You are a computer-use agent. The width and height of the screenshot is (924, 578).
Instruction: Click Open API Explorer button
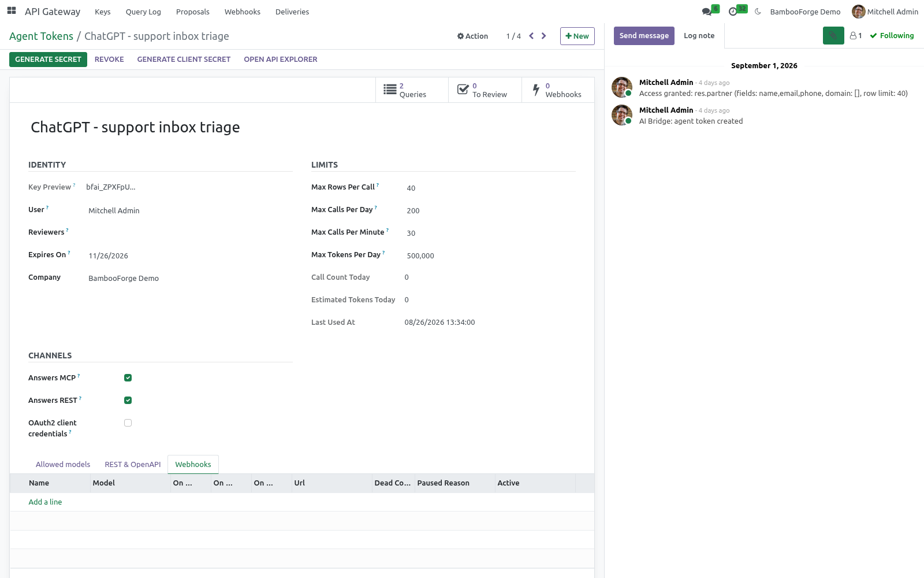[x=281, y=60]
